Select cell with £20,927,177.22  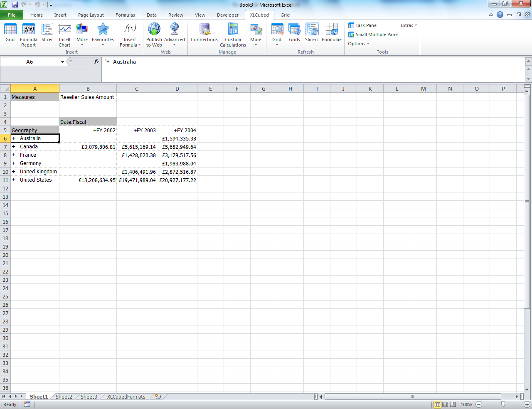(177, 180)
